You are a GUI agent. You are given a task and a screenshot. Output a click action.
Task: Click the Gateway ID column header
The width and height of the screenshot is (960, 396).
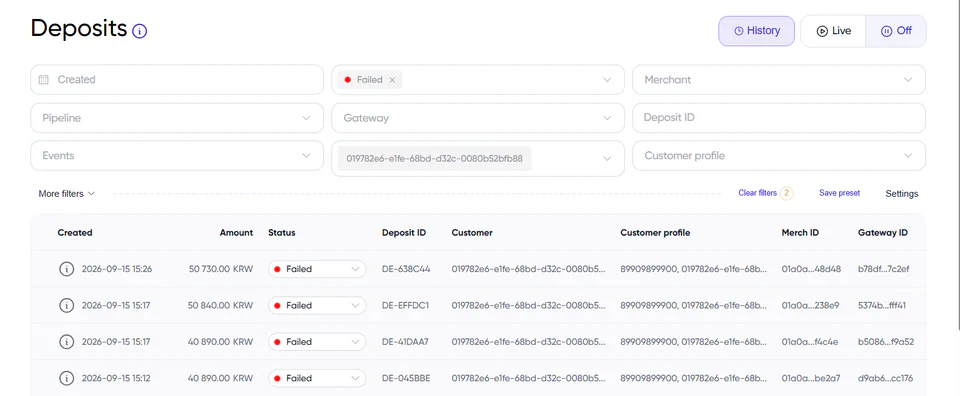tap(883, 233)
